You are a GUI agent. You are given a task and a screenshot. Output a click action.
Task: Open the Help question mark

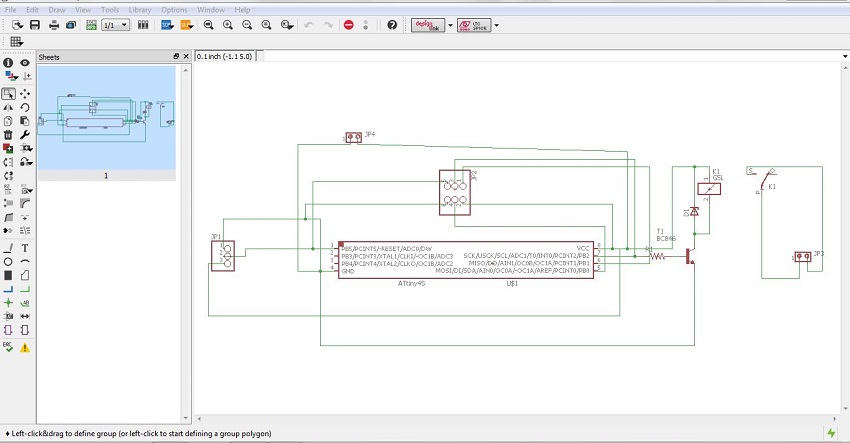click(x=392, y=25)
